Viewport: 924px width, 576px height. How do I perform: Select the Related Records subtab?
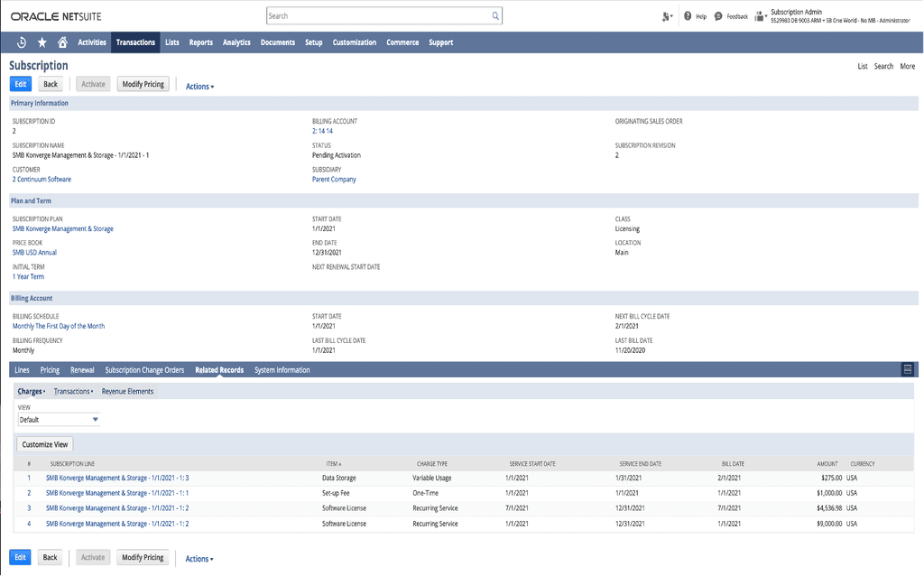pyautogui.click(x=219, y=369)
